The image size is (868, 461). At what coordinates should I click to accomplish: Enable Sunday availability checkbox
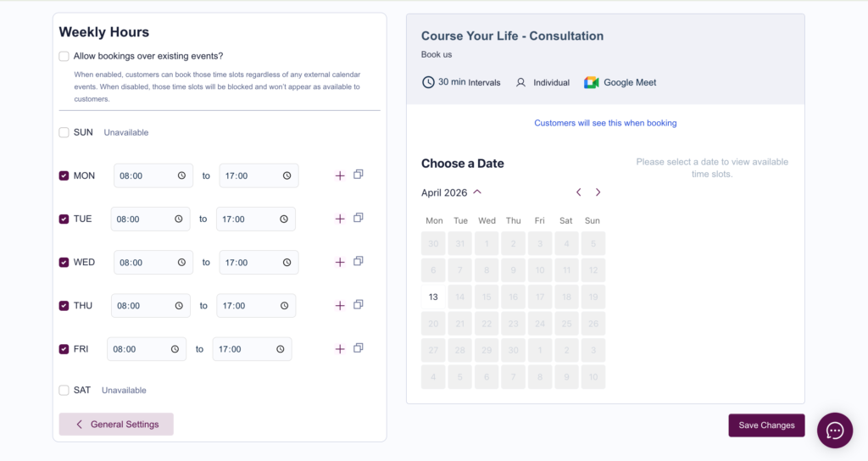(x=64, y=132)
